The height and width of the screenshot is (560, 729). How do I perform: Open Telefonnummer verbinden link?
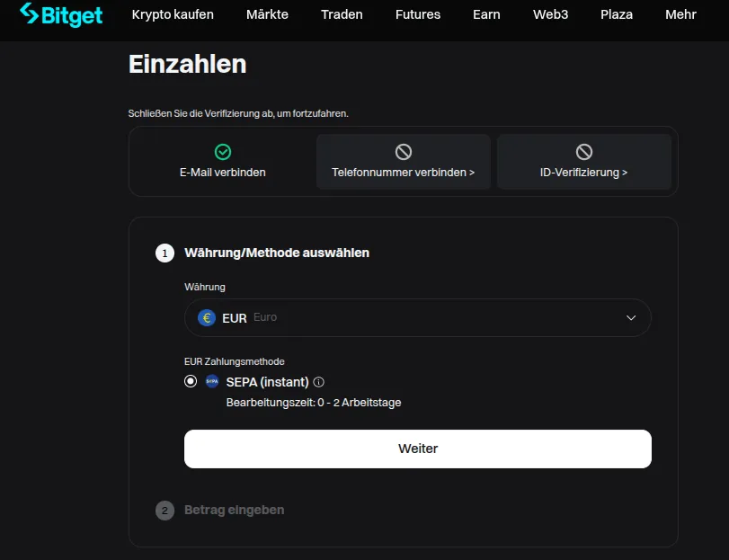(403, 172)
